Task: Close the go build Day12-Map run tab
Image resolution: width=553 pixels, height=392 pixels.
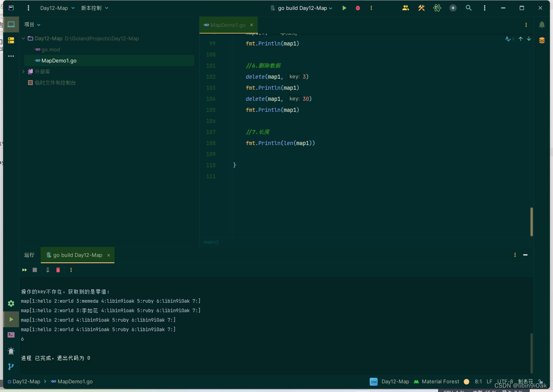Action: [109, 255]
